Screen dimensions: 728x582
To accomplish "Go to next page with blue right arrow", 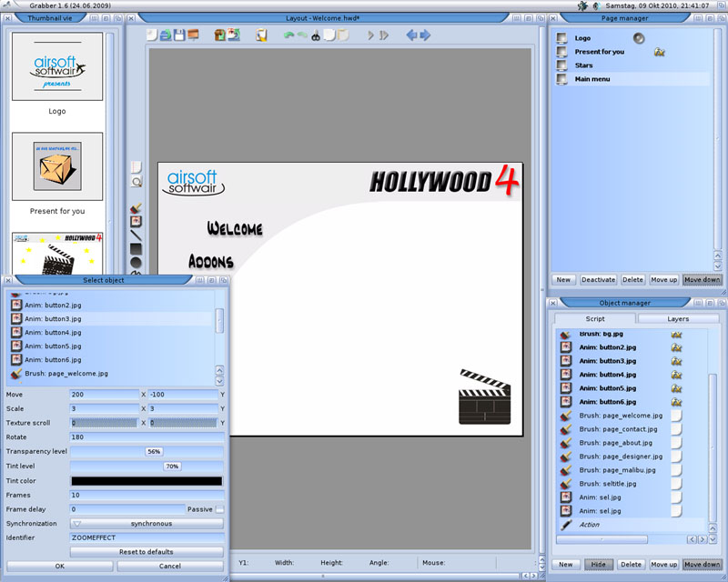I will tap(425, 35).
